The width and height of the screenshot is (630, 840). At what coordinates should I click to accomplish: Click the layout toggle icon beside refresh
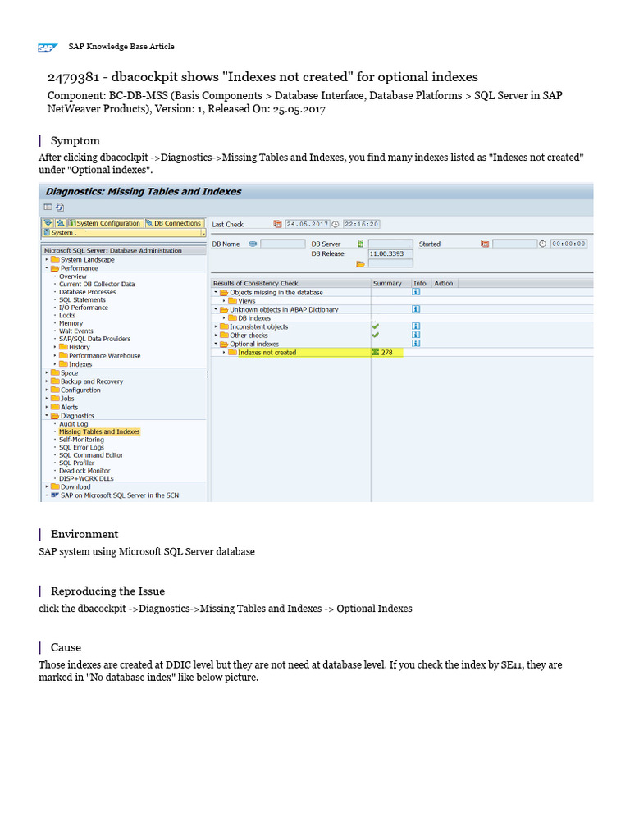48,208
